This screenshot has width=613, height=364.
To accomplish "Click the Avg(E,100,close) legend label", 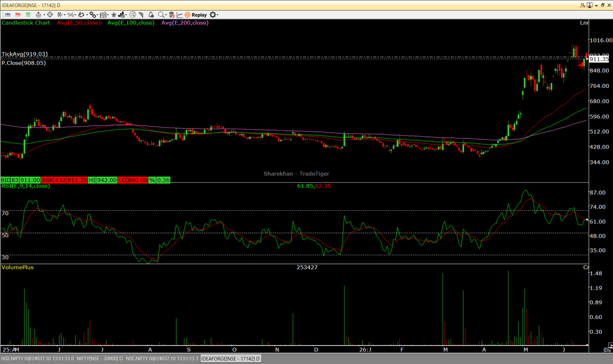I will (131, 23).
